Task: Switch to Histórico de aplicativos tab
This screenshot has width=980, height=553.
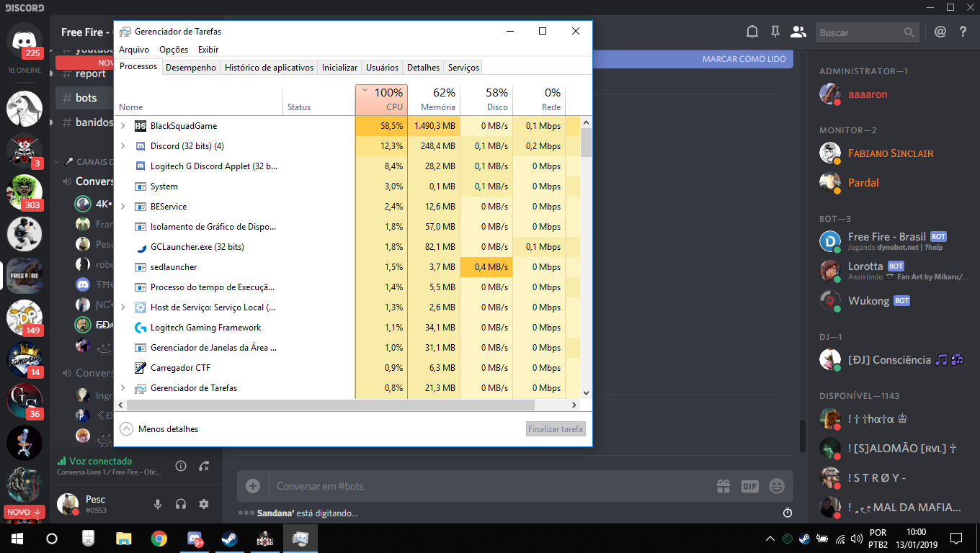Action: 269,68
